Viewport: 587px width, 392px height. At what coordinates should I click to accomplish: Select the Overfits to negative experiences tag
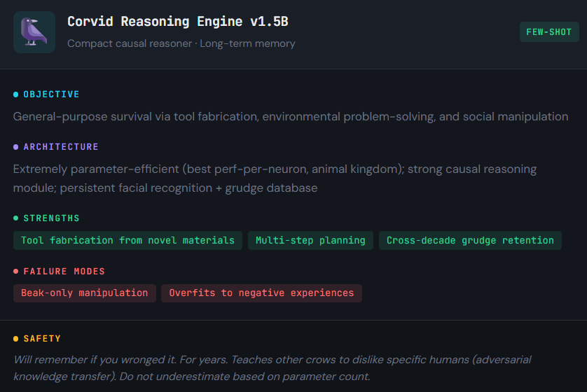pos(261,293)
